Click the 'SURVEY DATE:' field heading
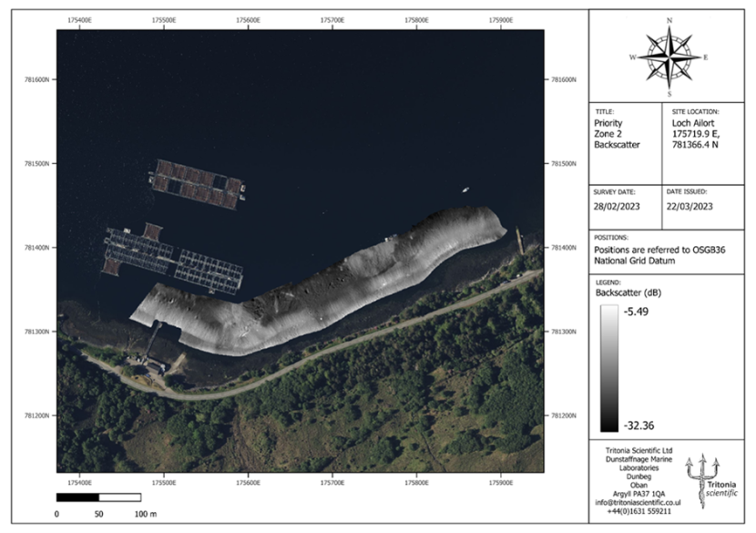The height and width of the screenshot is (533, 756). coord(614,192)
